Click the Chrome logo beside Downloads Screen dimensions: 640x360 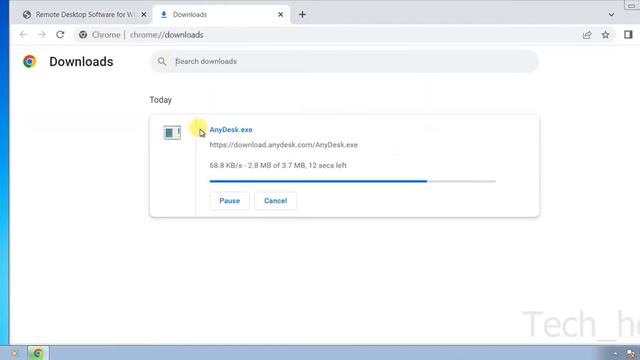tap(29, 61)
